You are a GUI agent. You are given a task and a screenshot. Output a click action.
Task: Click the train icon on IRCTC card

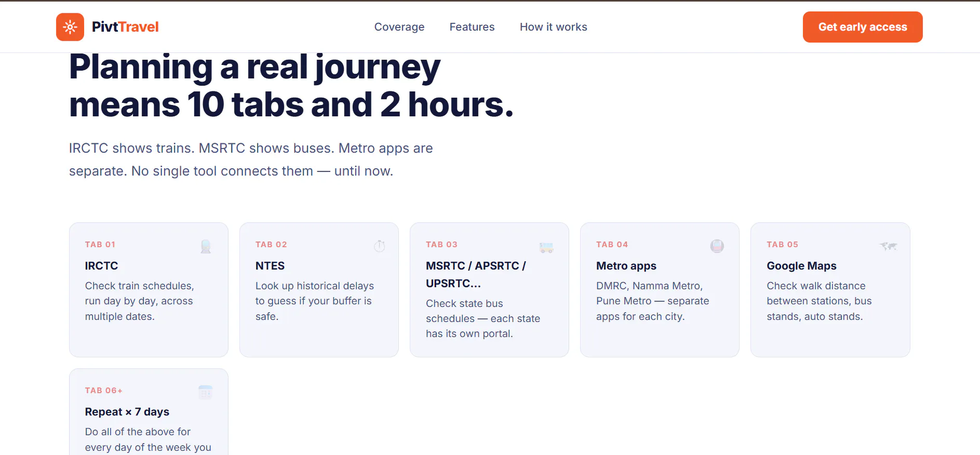[206, 246]
